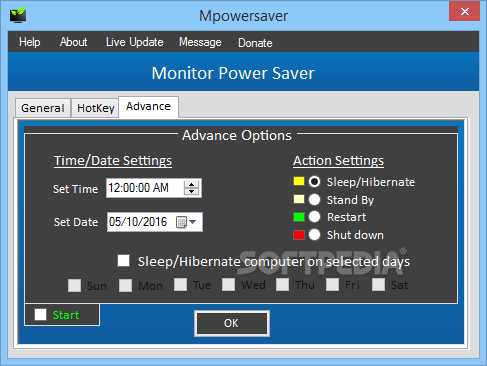487x366 pixels.
Task: Select the Sleep/Hibernate radio button
Action: point(314,182)
